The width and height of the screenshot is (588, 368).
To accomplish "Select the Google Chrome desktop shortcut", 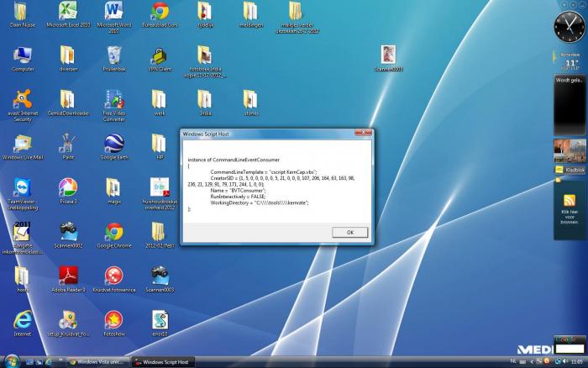I will [113, 232].
